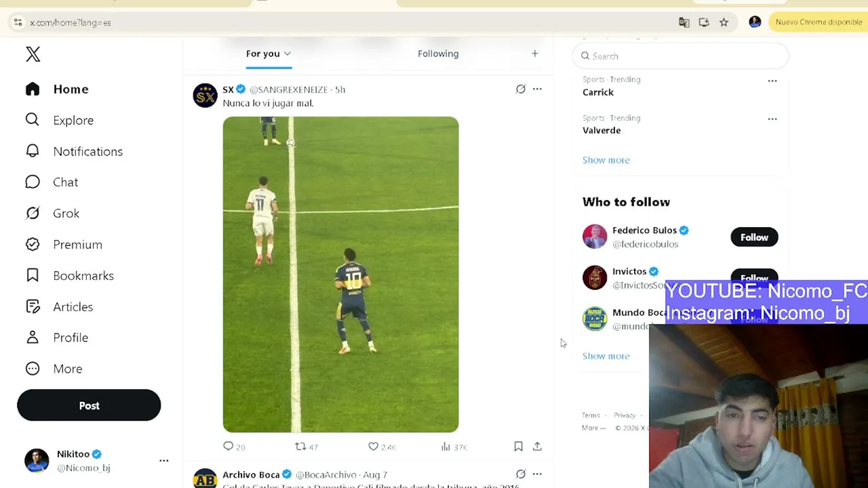868x488 pixels.
Task: Open the Premium verified icon
Action: coord(33,245)
